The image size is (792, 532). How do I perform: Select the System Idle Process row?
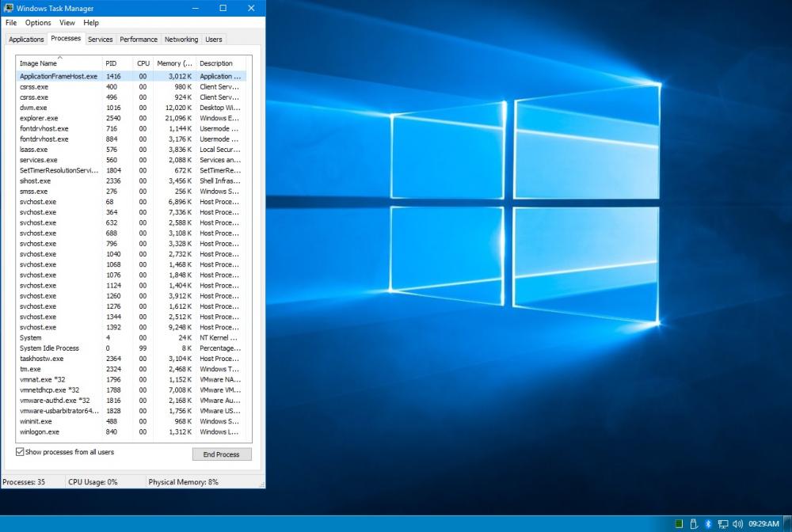point(49,348)
